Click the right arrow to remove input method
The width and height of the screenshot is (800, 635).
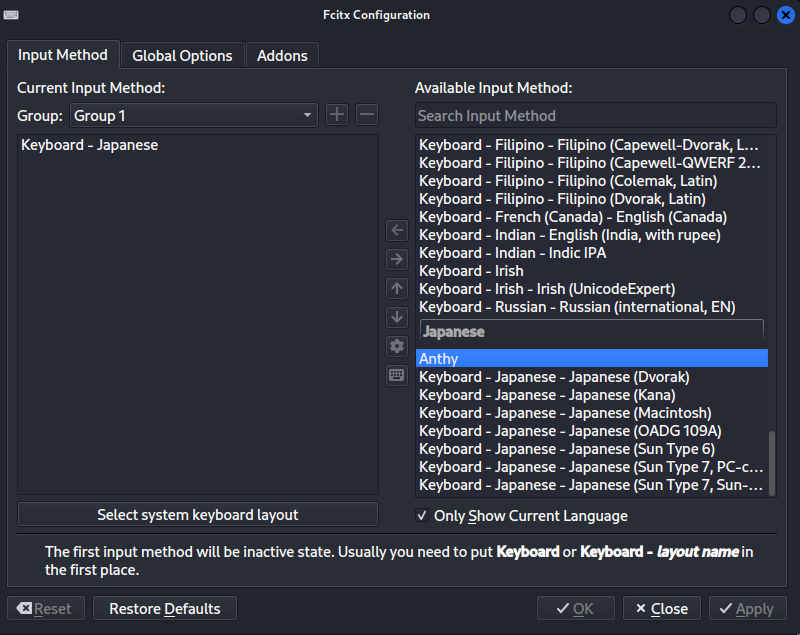click(x=397, y=260)
